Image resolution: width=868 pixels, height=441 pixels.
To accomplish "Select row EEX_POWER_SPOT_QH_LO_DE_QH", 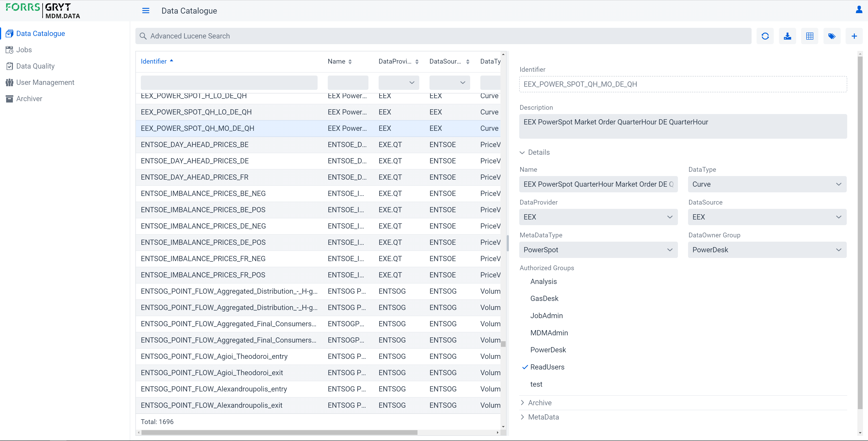I will (318, 112).
